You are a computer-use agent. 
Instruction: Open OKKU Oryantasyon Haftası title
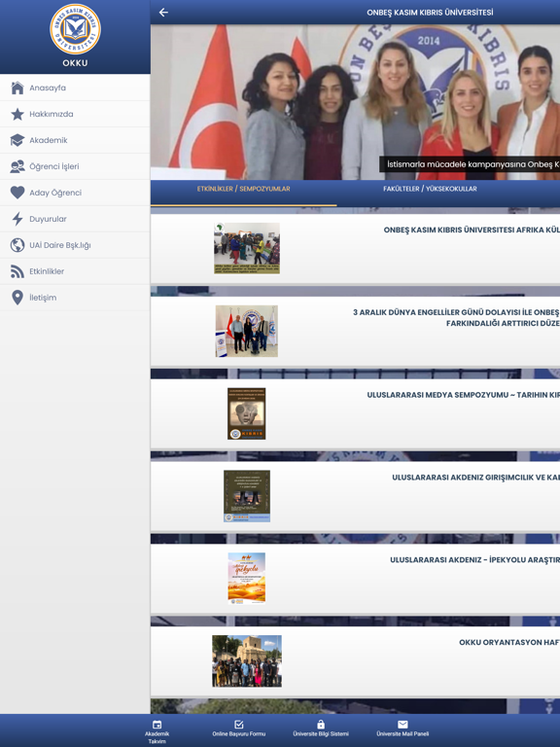(509, 642)
